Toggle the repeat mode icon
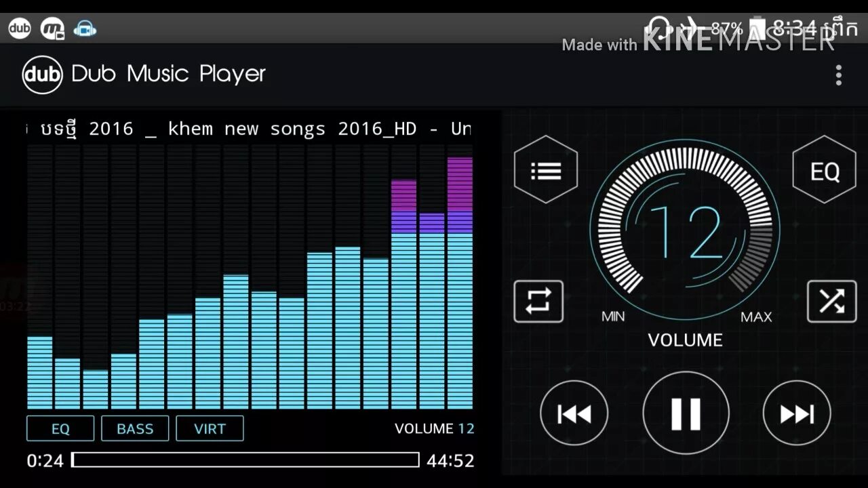 tap(538, 301)
